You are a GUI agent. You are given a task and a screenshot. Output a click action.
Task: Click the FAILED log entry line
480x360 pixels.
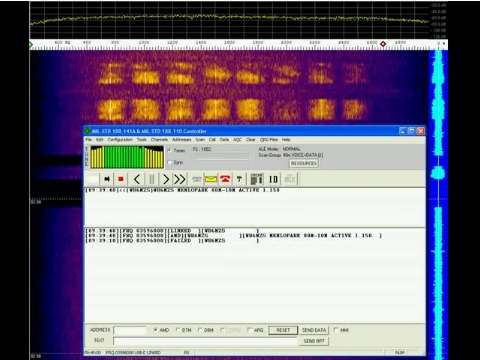point(172,240)
